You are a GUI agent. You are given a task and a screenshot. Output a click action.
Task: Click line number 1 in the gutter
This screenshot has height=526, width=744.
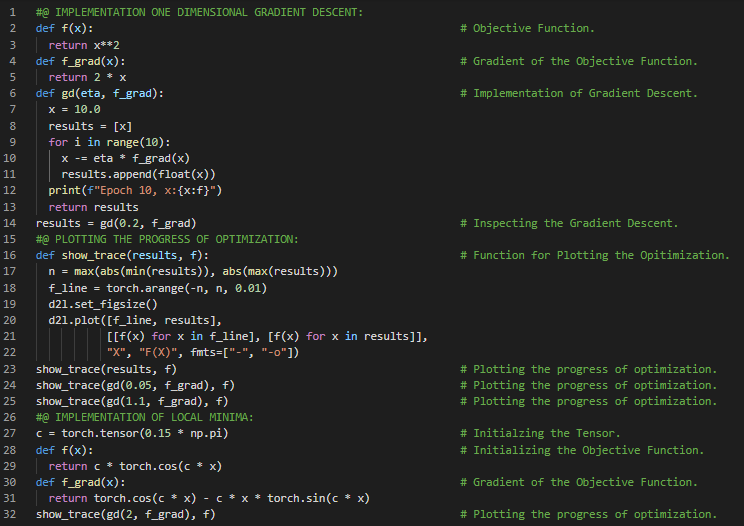(15, 12)
